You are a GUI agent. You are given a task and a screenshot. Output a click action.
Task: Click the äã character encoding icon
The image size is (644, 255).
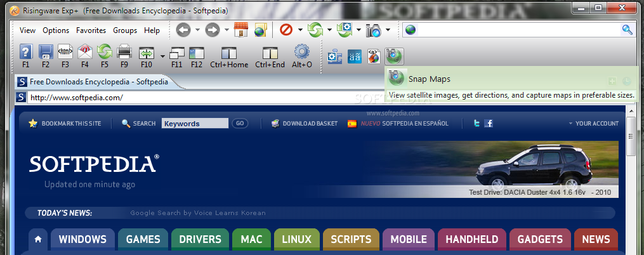(354, 56)
